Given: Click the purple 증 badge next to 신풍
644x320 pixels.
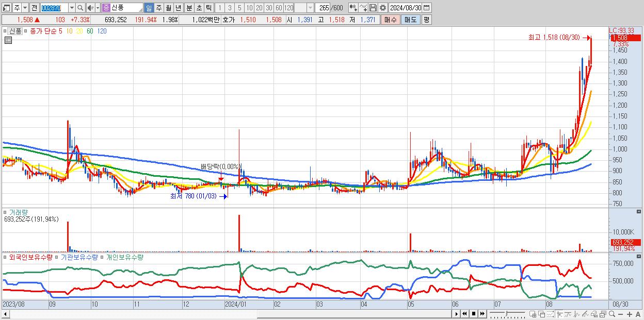Looking at the screenshot, I should pos(106,8).
